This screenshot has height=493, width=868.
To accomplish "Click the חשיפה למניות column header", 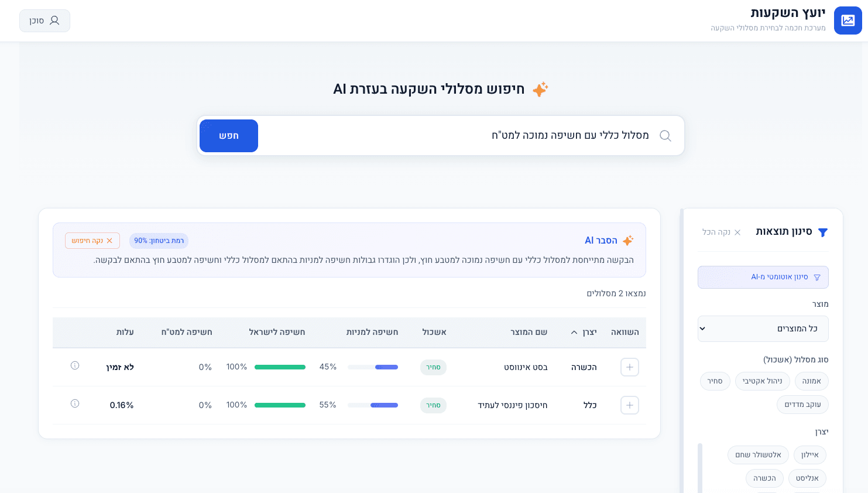I will (x=372, y=332).
